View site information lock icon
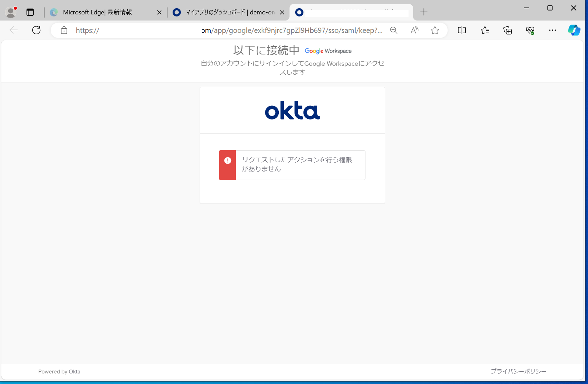This screenshot has height=384, width=588. [64, 30]
